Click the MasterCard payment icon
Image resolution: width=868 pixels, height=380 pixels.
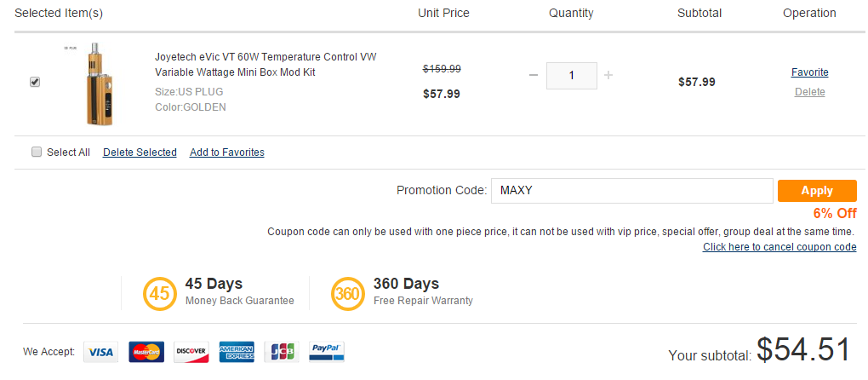pos(146,352)
